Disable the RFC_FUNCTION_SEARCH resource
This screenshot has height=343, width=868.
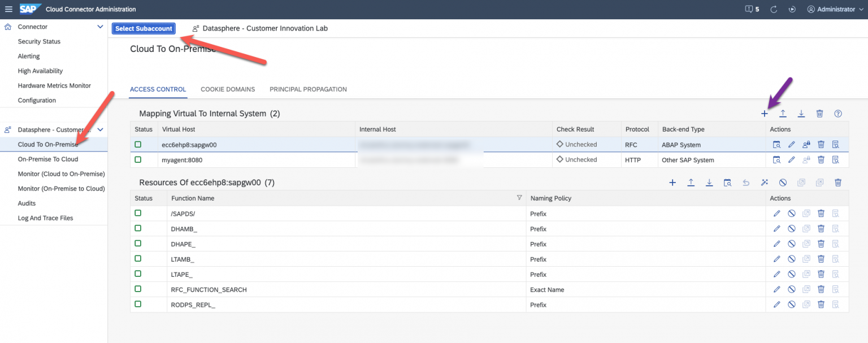791,289
